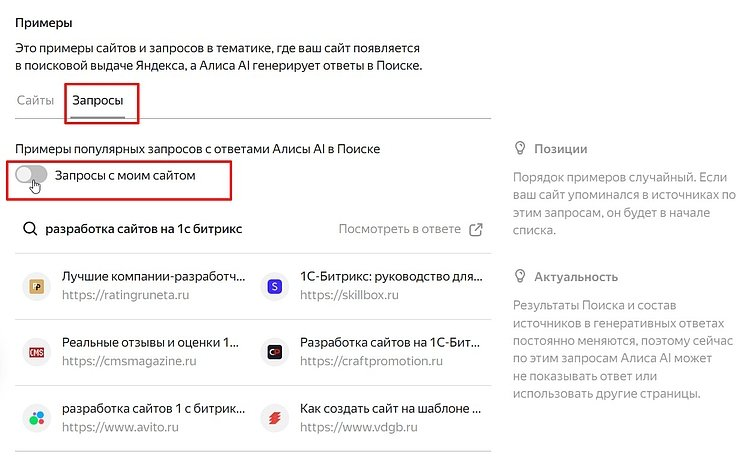The width and height of the screenshot is (751, 462).
Task: Click the cmsmagazine.ru CMS favicon
Action: 36,352
